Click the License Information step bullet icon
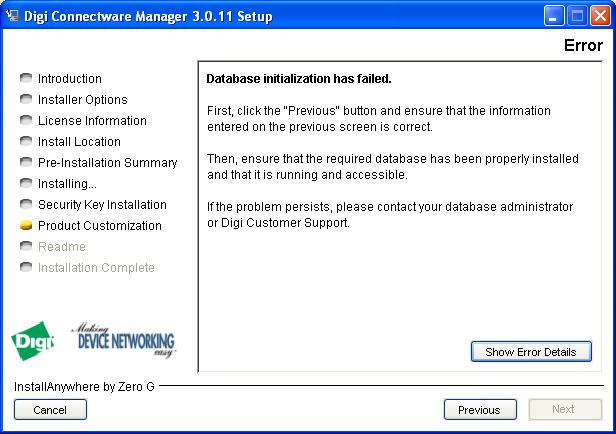 coord(26,121)
